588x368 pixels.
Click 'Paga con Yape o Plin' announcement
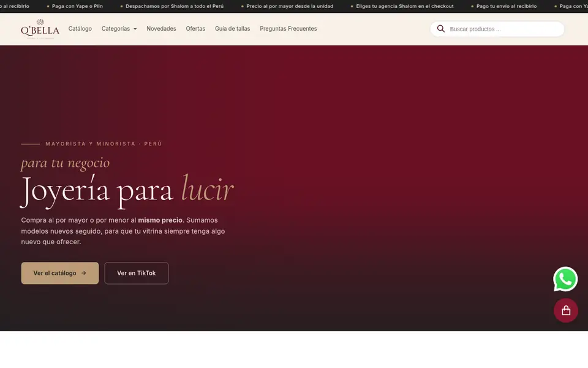pos(77,6)
